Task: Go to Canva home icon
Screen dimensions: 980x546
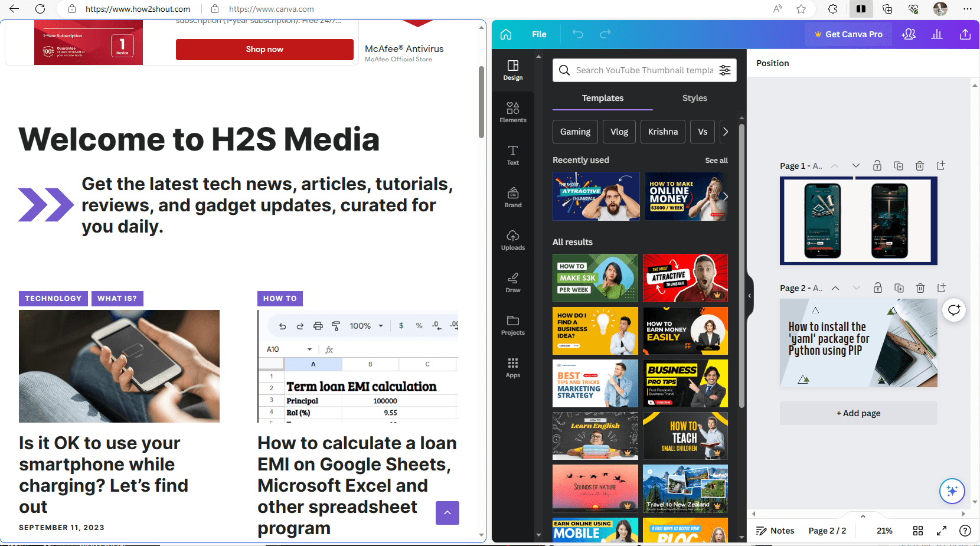Action: tap(506, 34)
